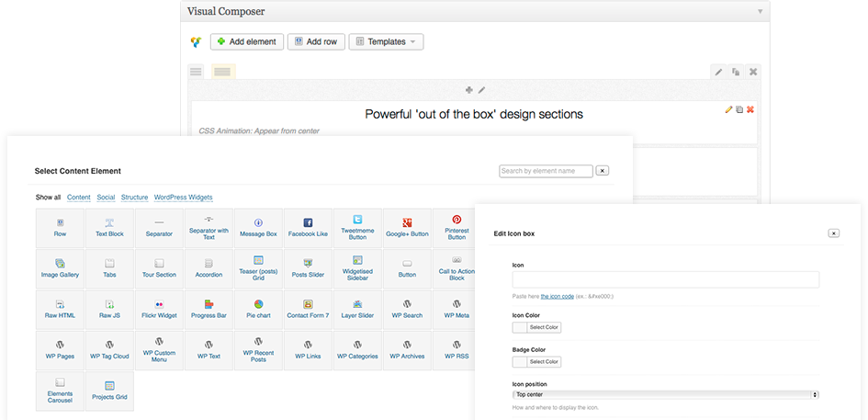Pick the Flickr Widget element
Image resolution: width=868 pixels, height=420 pixels.
click(x=159, y=309)
